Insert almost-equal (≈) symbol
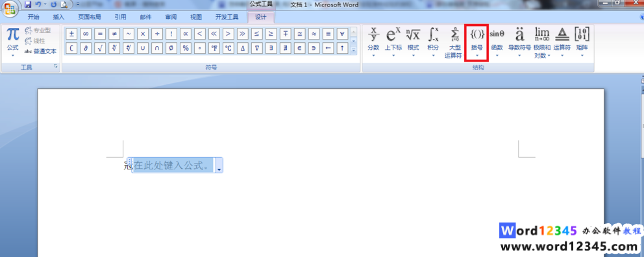The height and width of the screenshot is (257, 644). coord(313,34)
